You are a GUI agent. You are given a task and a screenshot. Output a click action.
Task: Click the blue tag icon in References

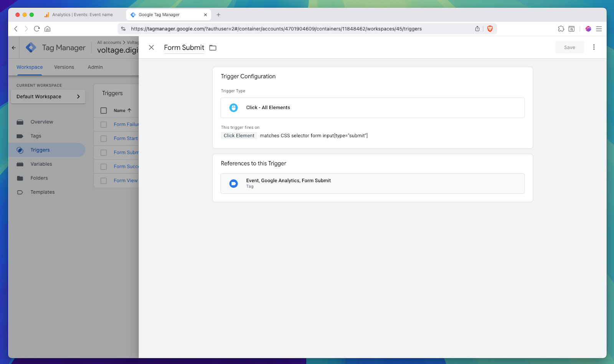[233, 183]
